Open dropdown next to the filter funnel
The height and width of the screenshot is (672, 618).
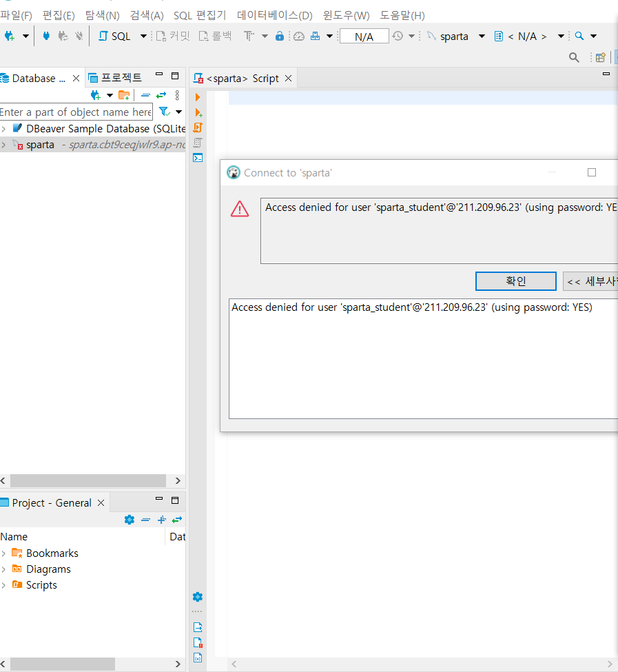tap(179, 112)
